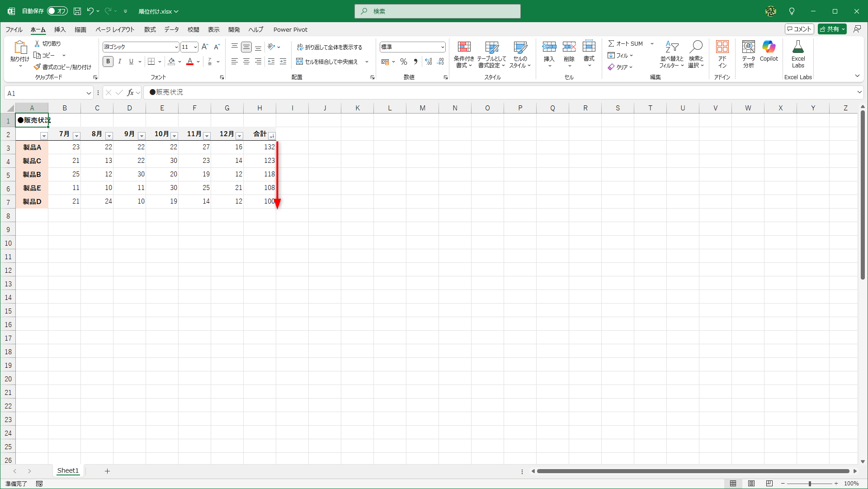Open the 7月 column filter dropdown
The image size is (868, 489).
pyautogui.click(x=76, y=136)
